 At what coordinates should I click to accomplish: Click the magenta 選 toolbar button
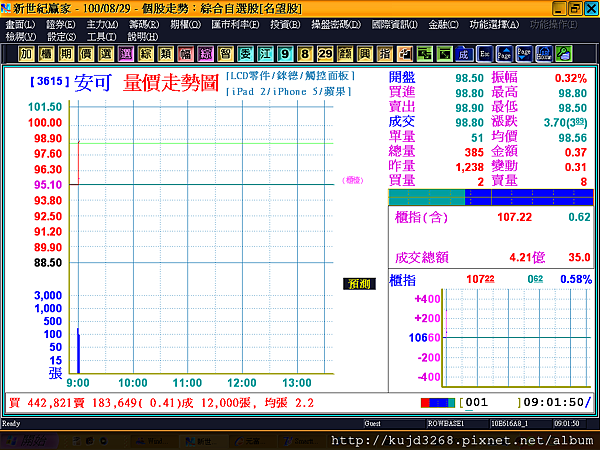(x=126, y=54)
